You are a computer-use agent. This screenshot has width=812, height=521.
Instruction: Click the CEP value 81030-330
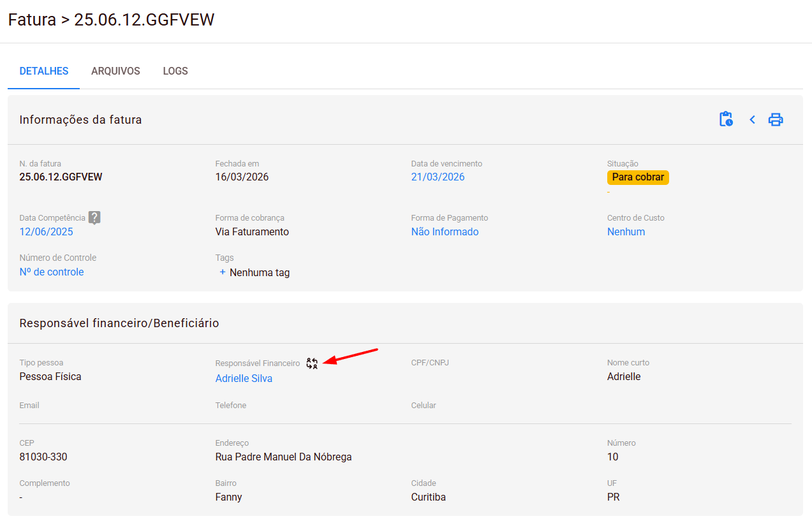(43, 457)
